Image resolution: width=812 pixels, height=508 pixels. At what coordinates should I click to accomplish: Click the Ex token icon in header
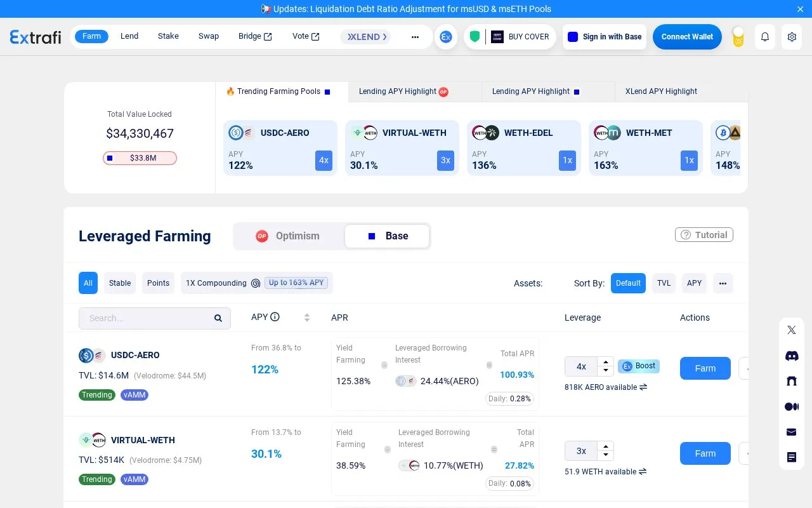point(446,37)
